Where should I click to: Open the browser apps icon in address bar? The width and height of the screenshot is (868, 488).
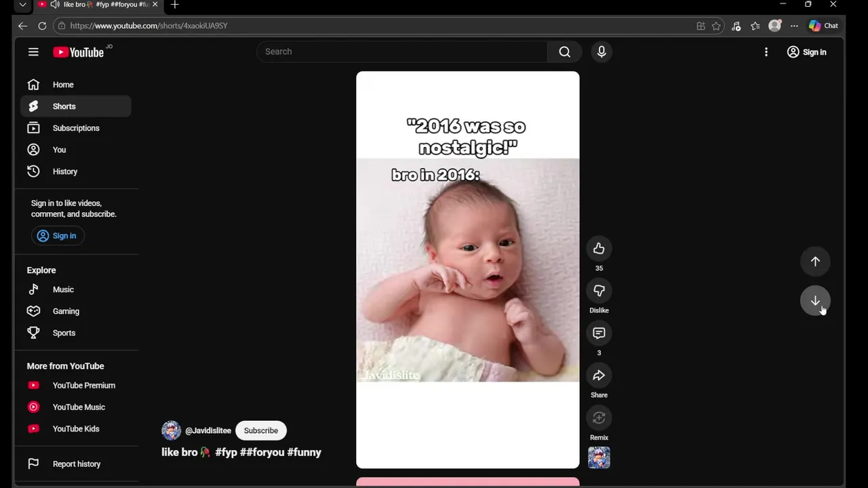701,26
